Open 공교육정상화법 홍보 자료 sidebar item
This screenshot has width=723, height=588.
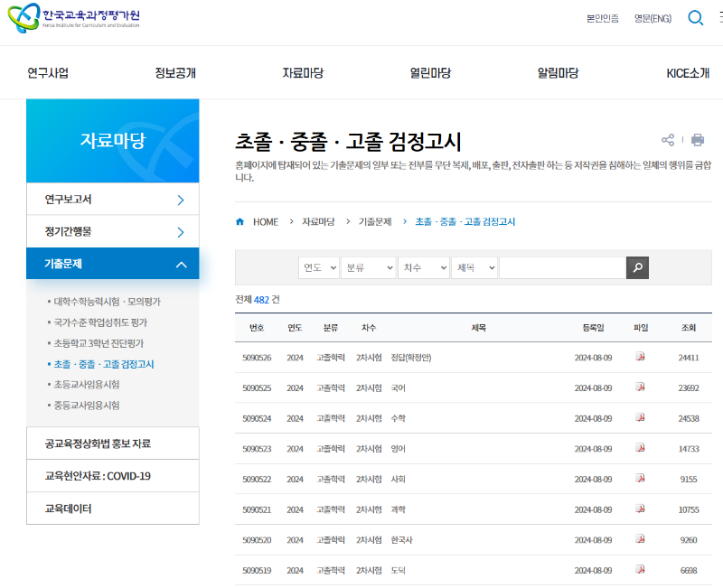coord(112,443)
